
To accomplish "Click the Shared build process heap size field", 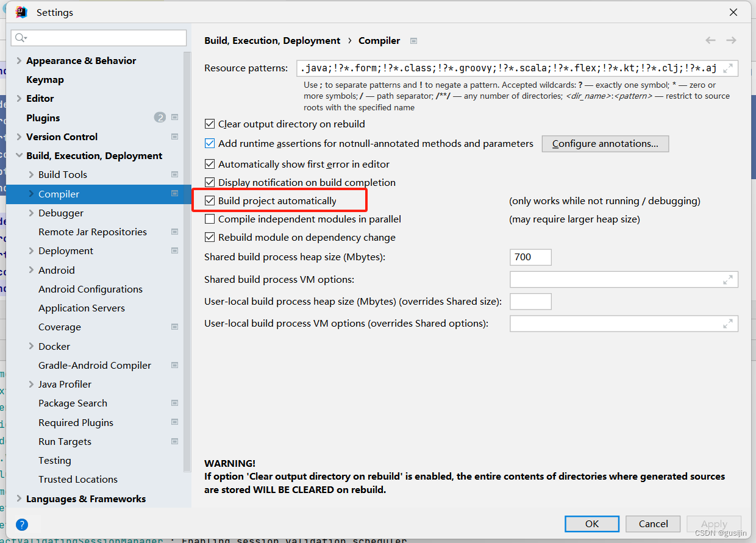I will [x=530, y=257].
